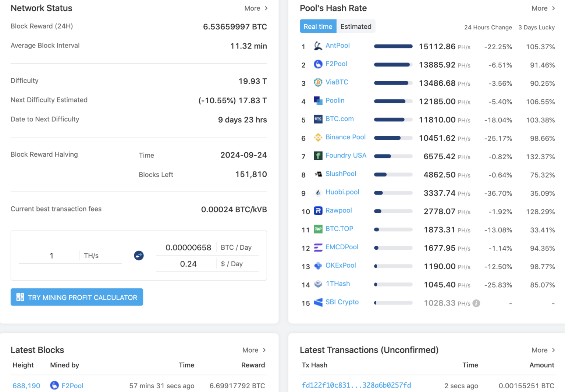The width and height of the screenshot is (565, 392).
Task: Click Foundry USA hash rate bar
Action: tap(393, 156)
